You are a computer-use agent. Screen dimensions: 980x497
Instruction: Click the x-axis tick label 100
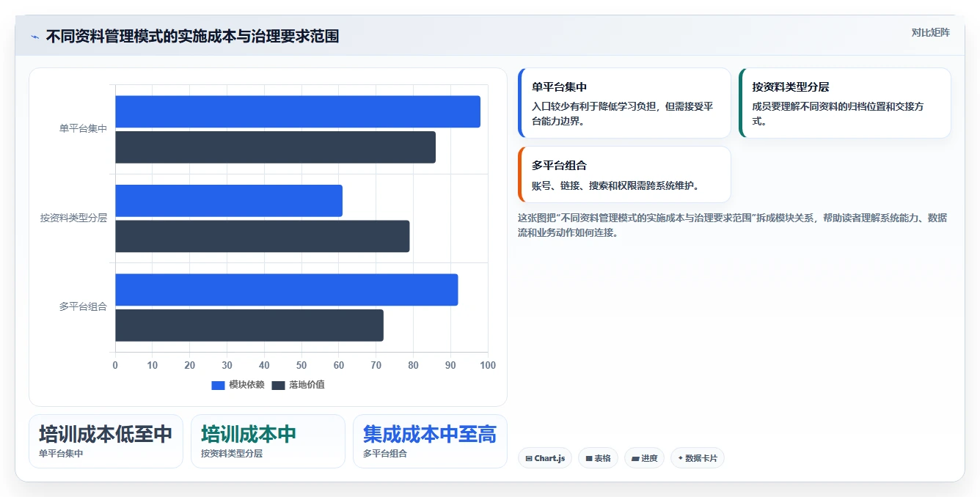pyautogui.click(x=488, y=365)
